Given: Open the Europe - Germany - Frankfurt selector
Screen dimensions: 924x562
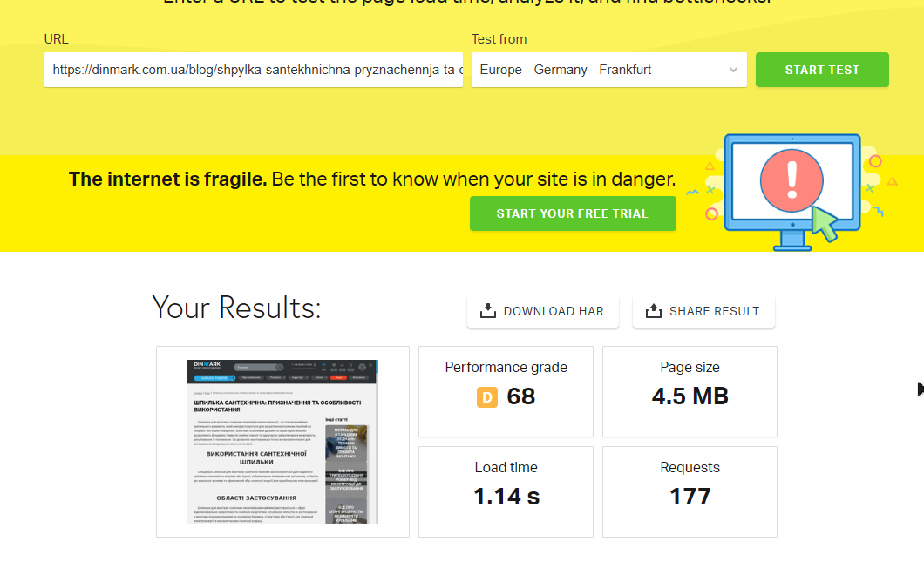Looking at the screenshot, I should point(608,70).
